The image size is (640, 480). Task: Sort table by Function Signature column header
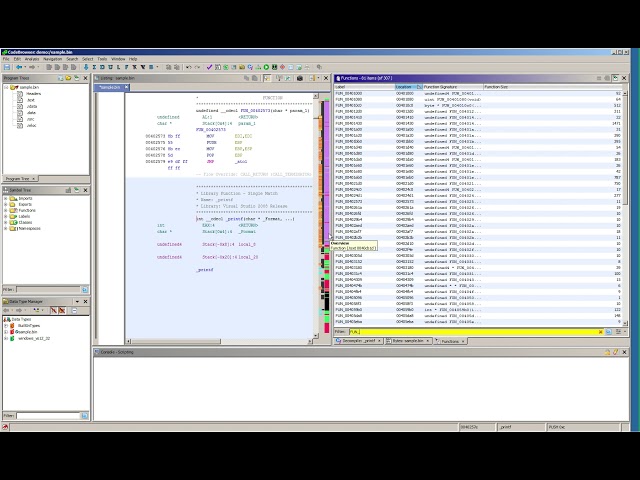point(453,87)
